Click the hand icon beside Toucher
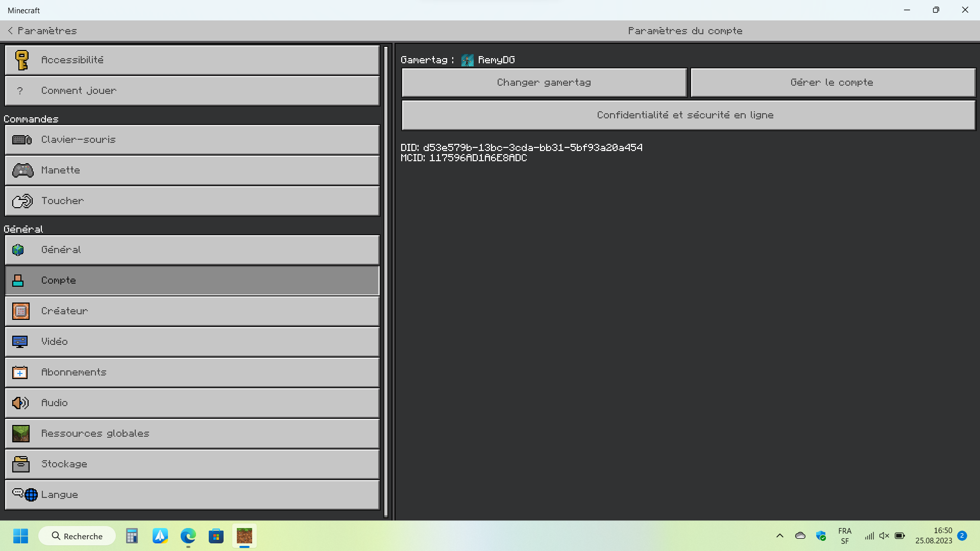980x551 pixels. coord(22,201)
